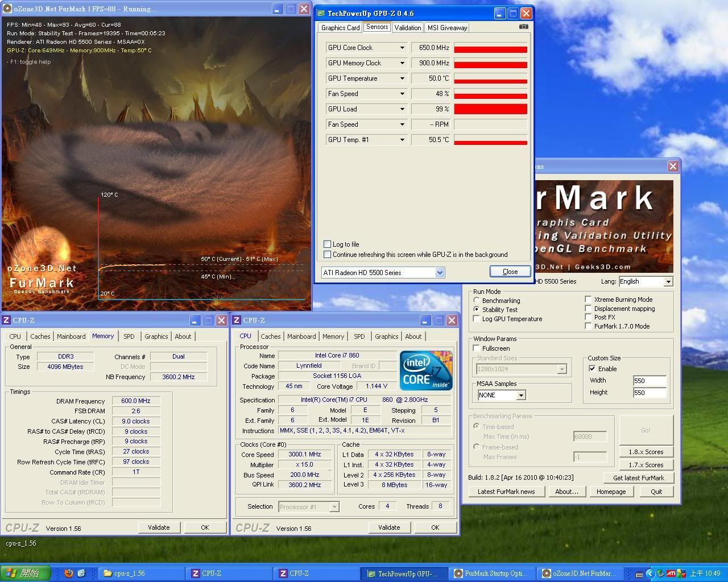Launch Firefox from the quick launch bar
Image resolution: width=728 pixels, height=582 pixels.
tap(68, 573)
